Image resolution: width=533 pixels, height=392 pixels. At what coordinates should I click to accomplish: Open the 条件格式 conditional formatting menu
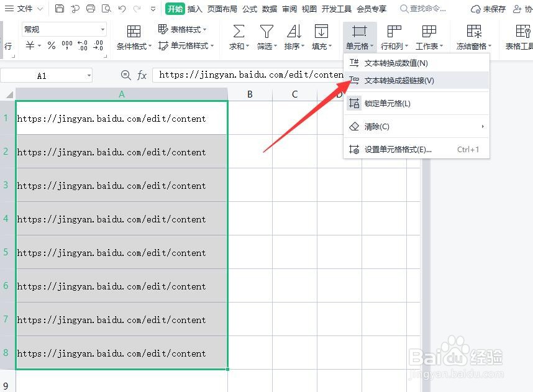pyautogui.click(x=134, y=37)
